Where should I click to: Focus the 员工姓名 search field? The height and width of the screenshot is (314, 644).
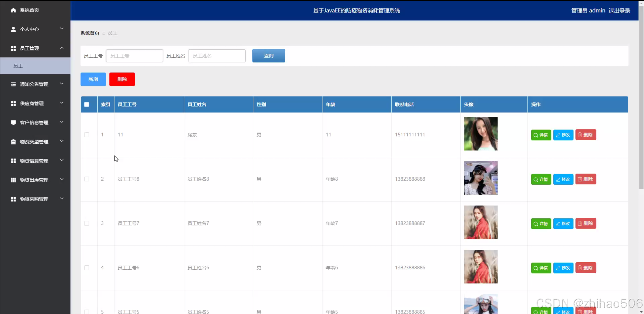click(217, 56)
